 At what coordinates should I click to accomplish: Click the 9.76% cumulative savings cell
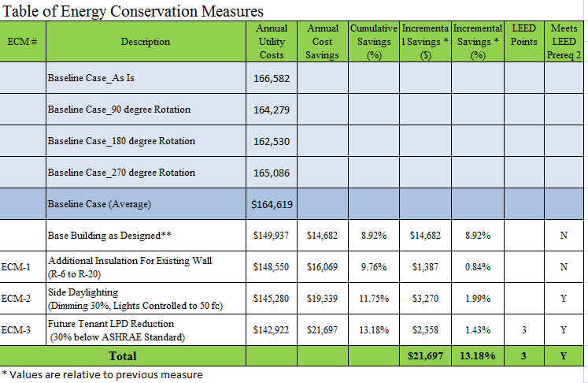pos(374,267)
